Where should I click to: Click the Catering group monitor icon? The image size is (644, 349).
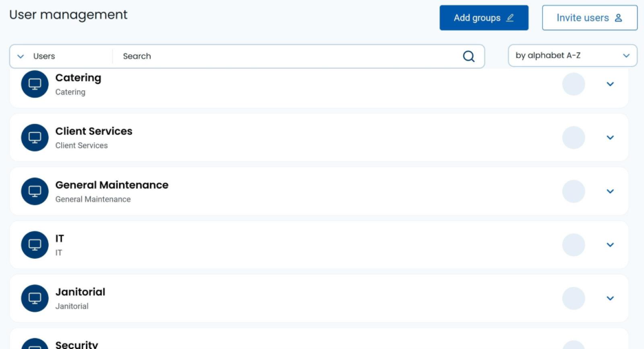click(35, 84)
